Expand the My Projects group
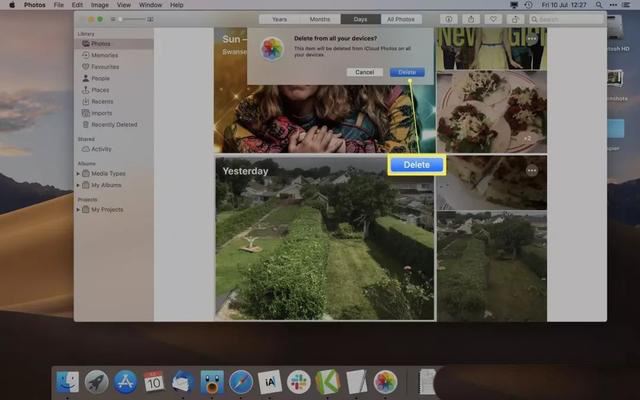Image resolution: width=640 pixels, height=400 pixels. [x=79, y=210]
